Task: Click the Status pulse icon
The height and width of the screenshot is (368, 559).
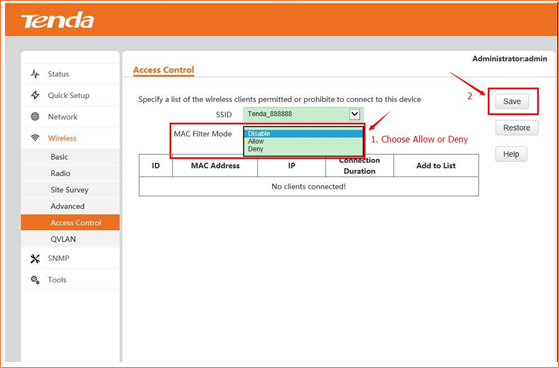Action: [x=35, y=74]
